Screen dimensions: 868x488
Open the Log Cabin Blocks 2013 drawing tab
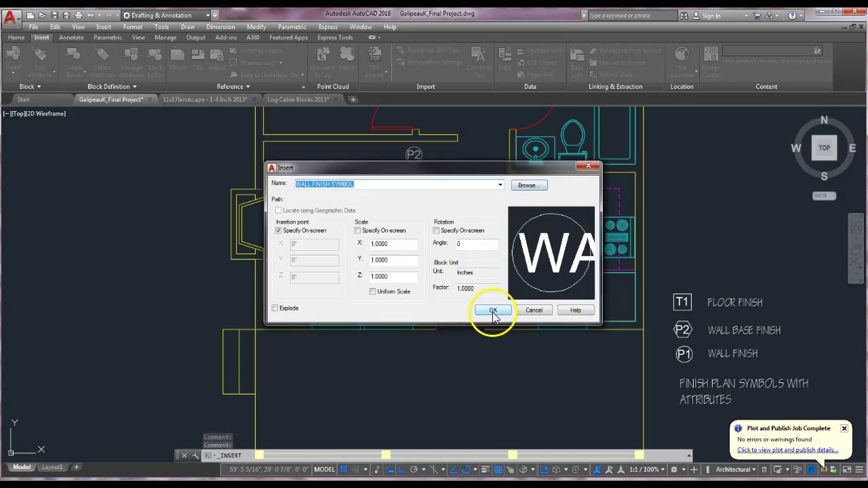[298, 100]
